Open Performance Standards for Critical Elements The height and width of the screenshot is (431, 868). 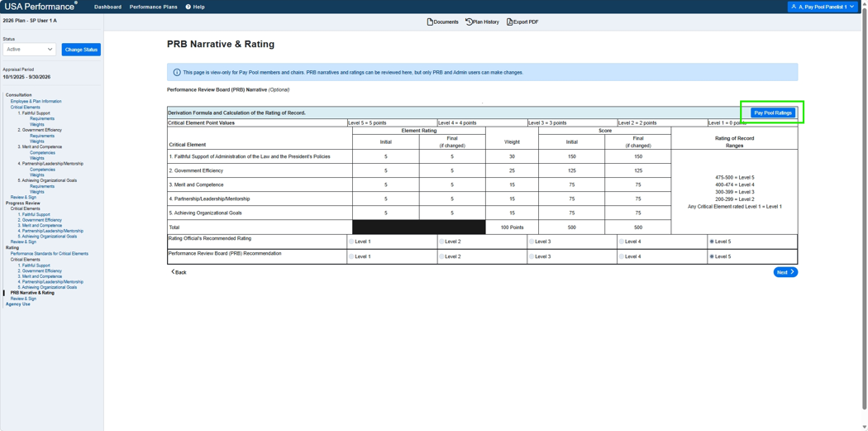click(x=50, y=254)
